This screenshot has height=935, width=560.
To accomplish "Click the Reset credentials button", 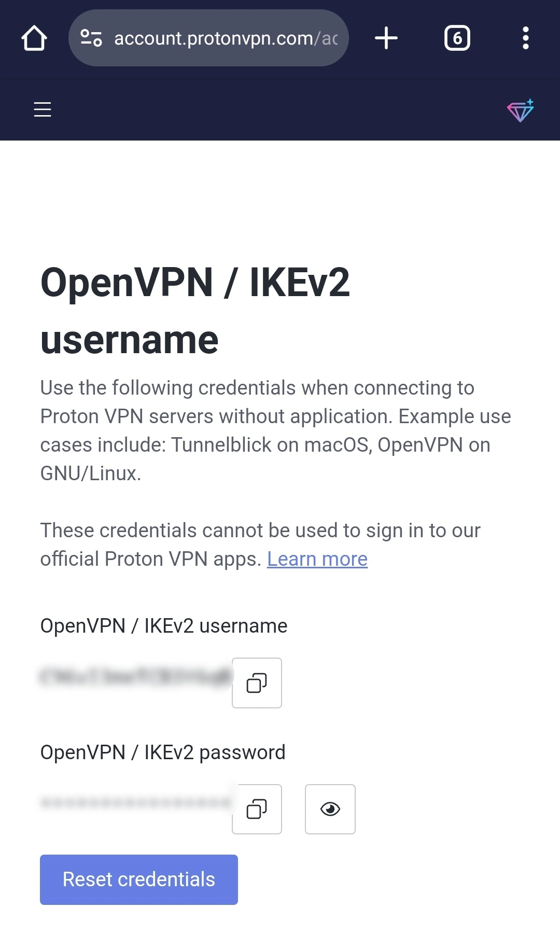I will pos(138,879).
